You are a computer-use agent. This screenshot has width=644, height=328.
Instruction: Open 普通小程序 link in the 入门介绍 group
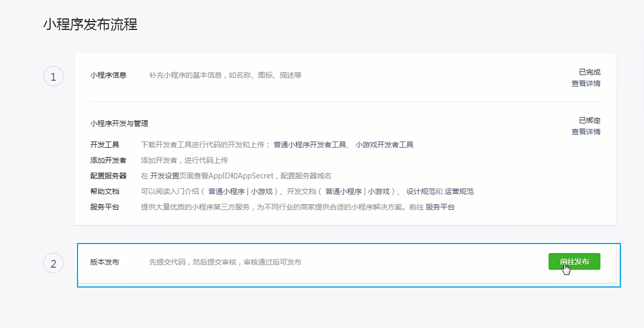pyautogui.click(x=226, y=192)
